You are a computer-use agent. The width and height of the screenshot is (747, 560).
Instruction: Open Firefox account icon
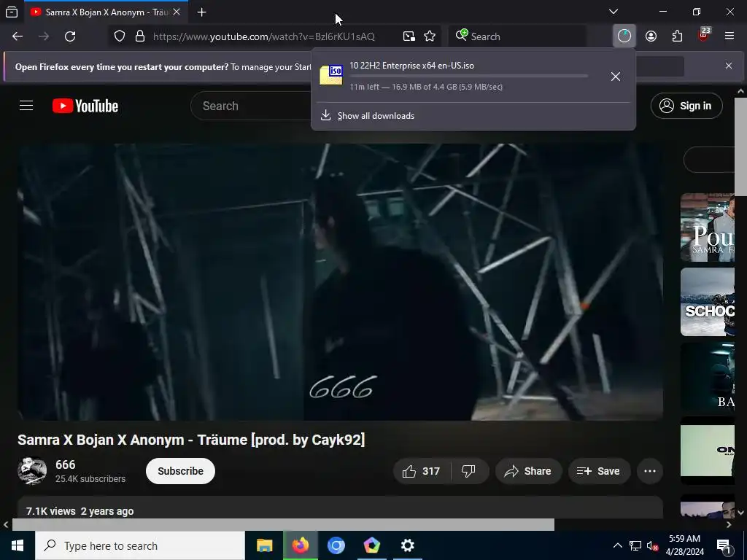click(x=651, y=36)
